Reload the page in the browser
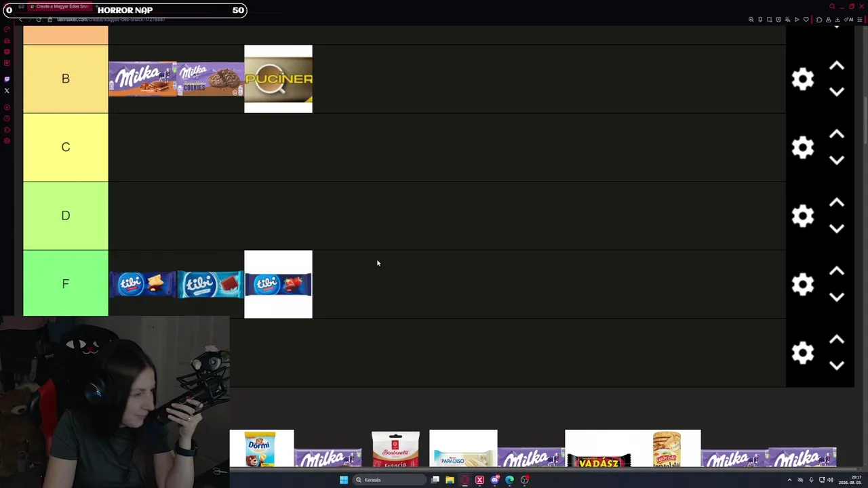 tap(39, 20)
